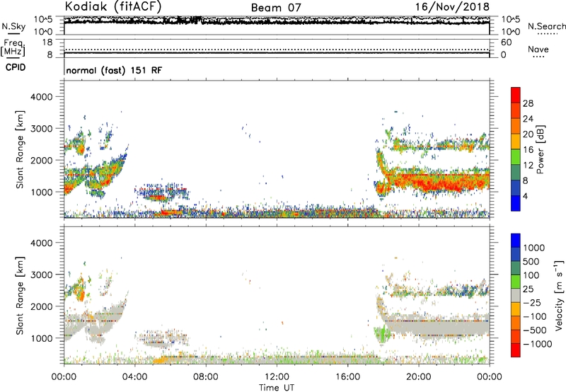Click the "60" Nave axis tick label
Screen dimensions: 566x392
[x=506, y=42]
